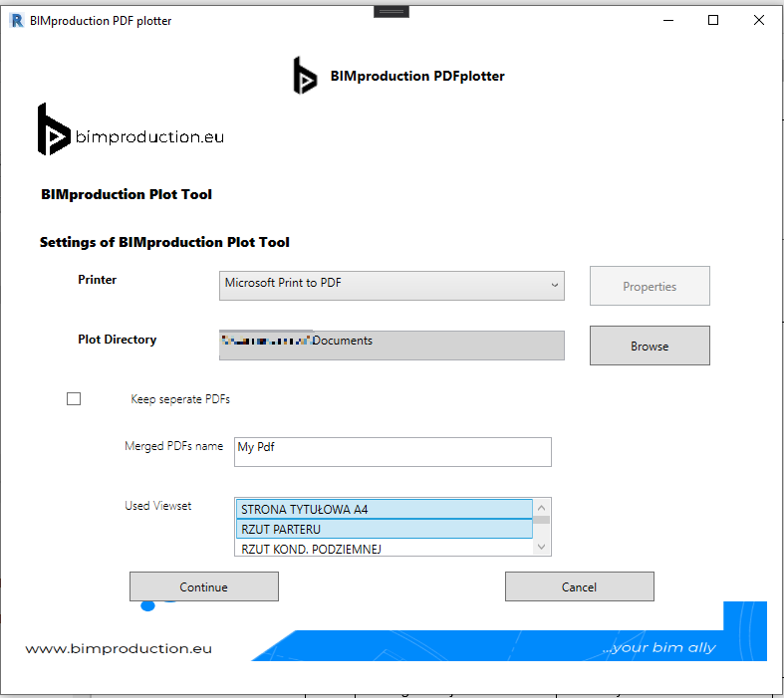Screen dimensions: 784x698
Task: Open the Printer dropdown list
Action: (392, 286)
